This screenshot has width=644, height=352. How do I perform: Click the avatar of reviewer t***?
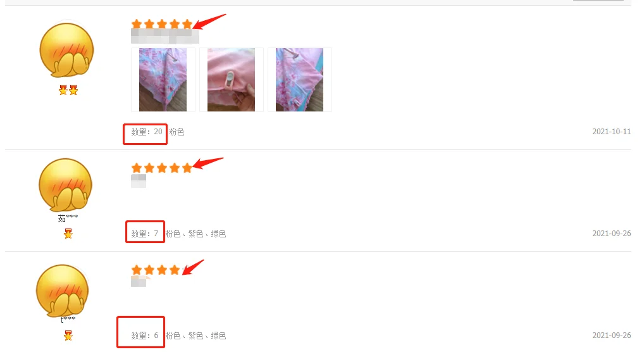(x=63, y=291)
